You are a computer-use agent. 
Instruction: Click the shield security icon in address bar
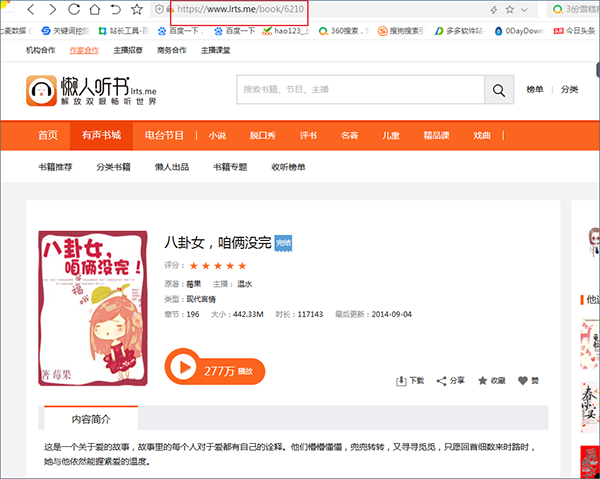[160, 9]
